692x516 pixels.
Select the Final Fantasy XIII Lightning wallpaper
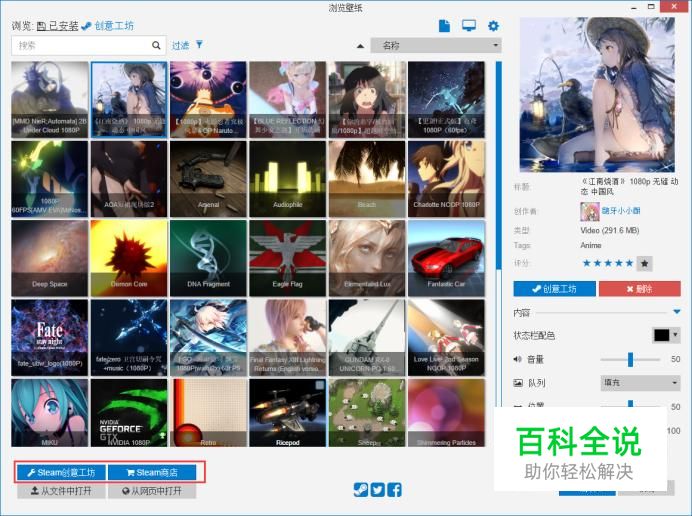[288, 338]
